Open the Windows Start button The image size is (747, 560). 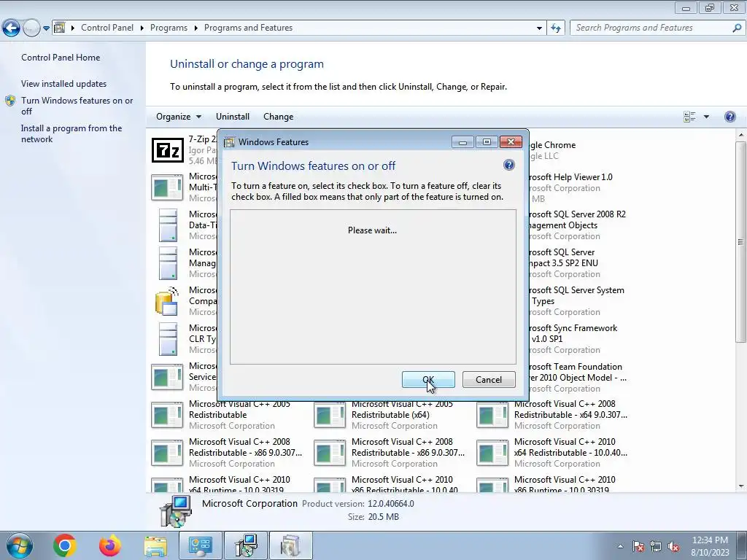[19, 545]
